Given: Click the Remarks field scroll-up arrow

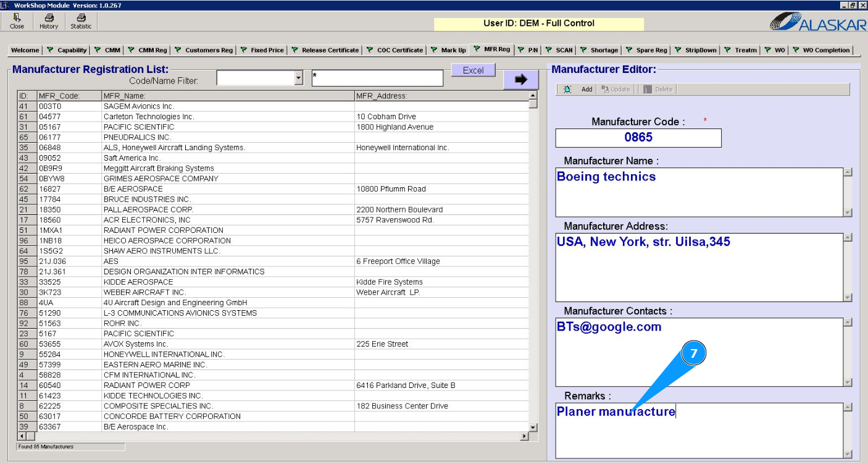Looking at the screenshot, I should click(848, 407).
